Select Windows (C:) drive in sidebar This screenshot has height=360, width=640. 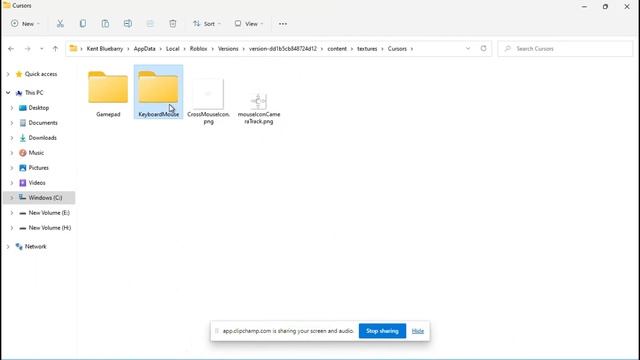(39, 198)
